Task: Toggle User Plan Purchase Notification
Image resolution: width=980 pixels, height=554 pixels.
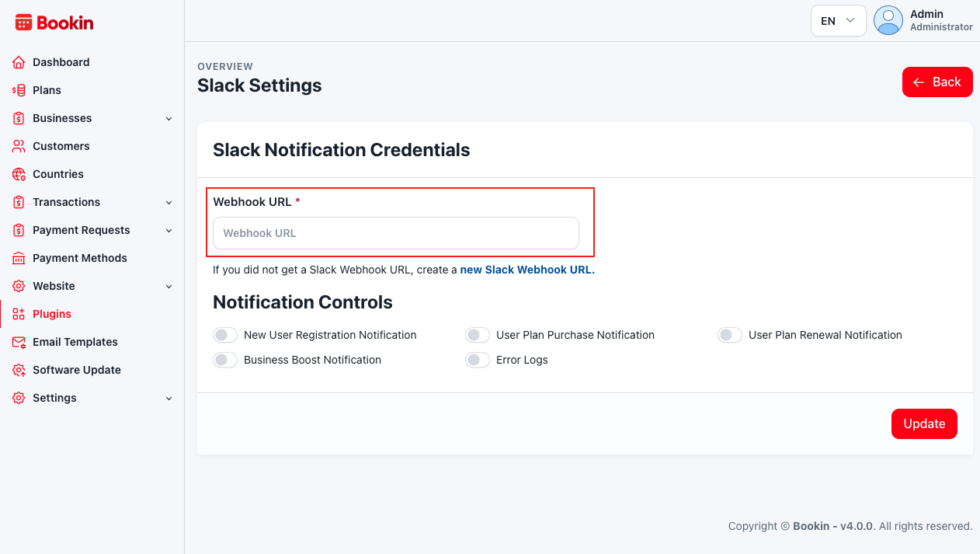Action: pyautogui.click(x=478, y=335)
